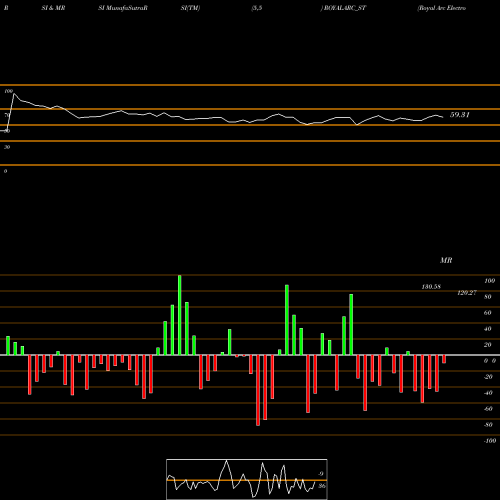Click the MR label above bar chart

pyautogui.click(x=446, y=260)
